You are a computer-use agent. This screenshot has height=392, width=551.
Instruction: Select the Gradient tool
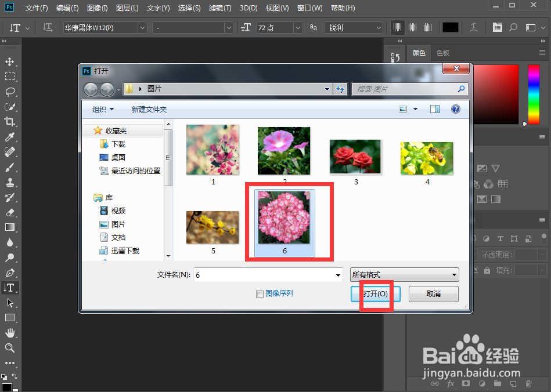[9, 227]
